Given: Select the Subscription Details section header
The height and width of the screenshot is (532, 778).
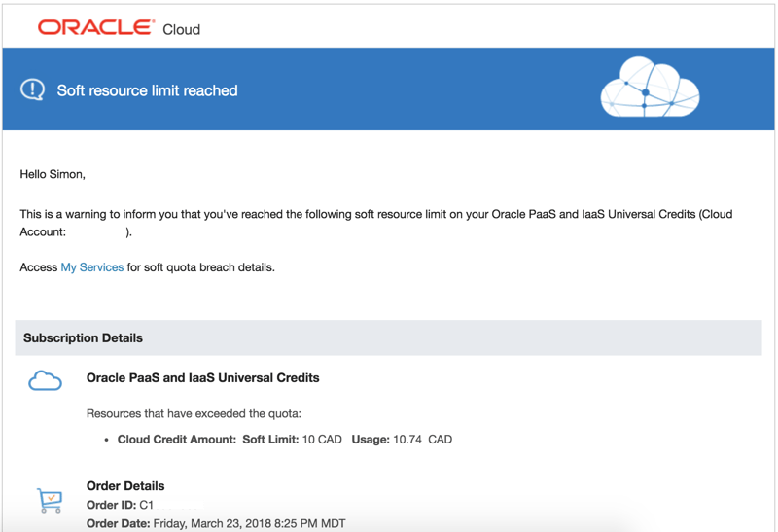Looking at the screenshot, I should tap(83, 338).
